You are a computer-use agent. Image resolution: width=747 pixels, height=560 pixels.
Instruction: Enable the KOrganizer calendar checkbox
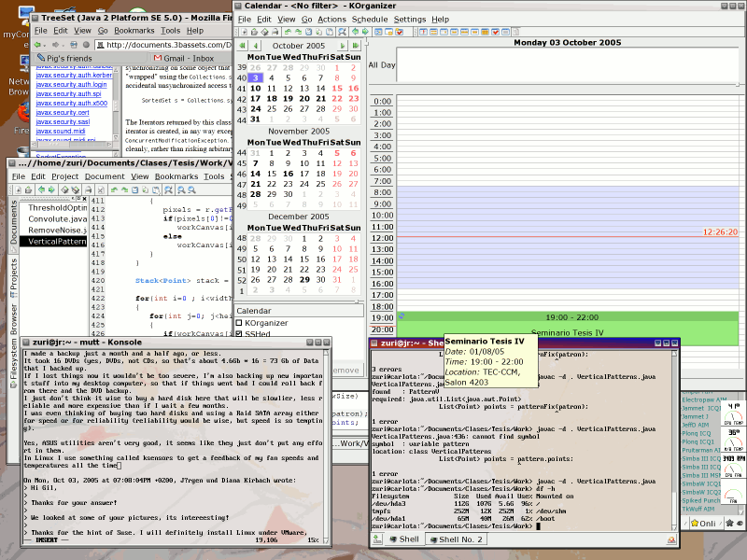[239, 323]
